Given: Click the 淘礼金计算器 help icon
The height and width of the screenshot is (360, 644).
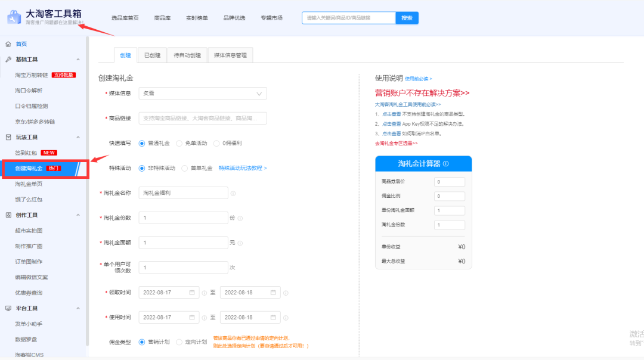Looking at the screenshot, I should (x=446, y=164).
